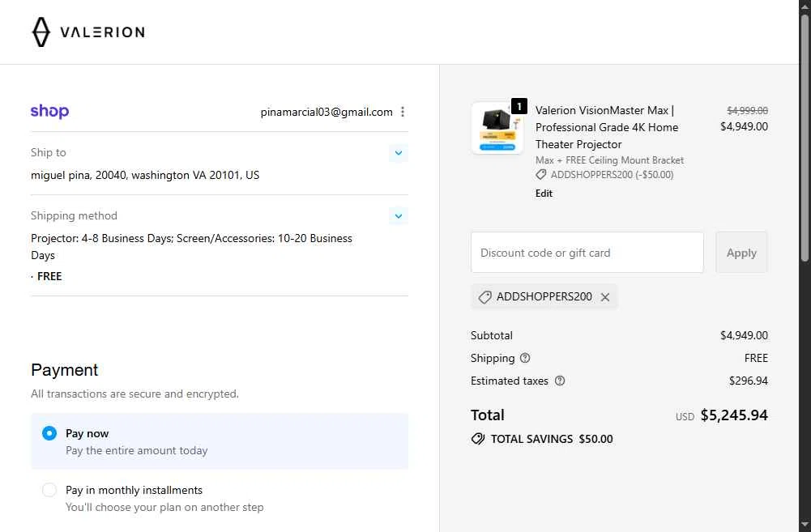Screen dimensions: 811x532
Task: Apply the discount code
Action: pyautogui.click(x=741, y=253)
